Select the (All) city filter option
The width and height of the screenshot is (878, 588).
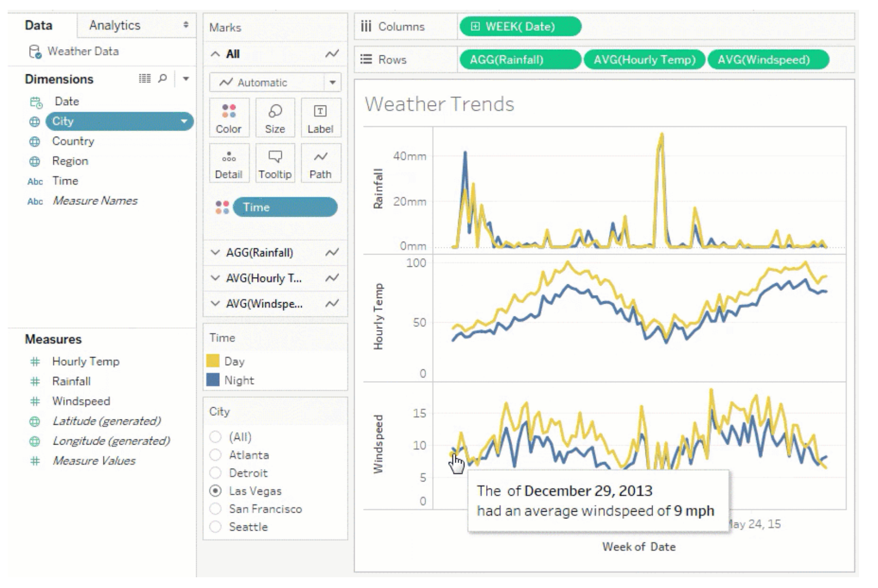point(216,437)
